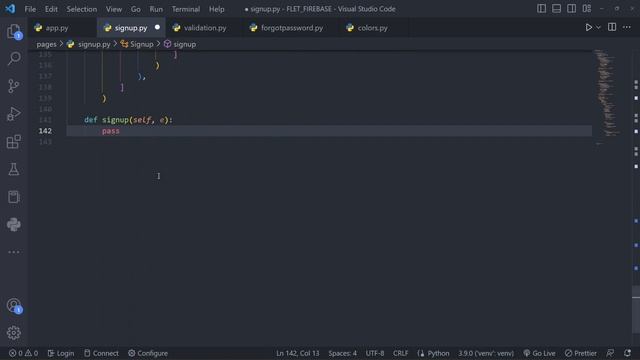Click def signup(self, e) line
The width and height of the screenshot is (640, 360).
click(x=129, y=120)
